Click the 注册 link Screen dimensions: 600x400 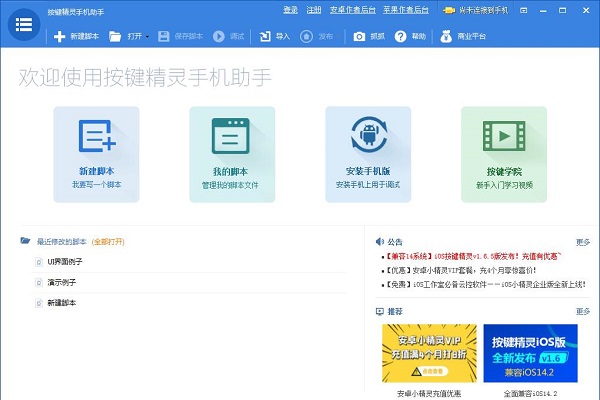pyautogui.click(x=314, y=10)
